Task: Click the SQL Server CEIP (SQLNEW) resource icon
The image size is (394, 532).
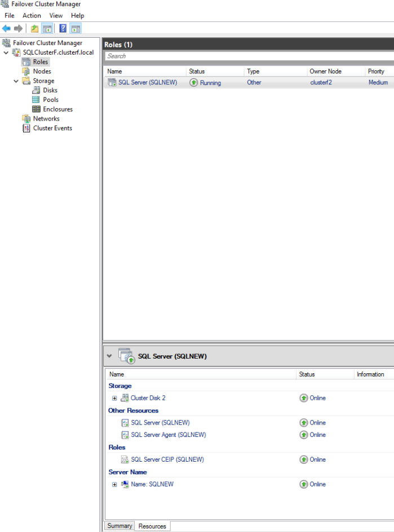Action: coord(125,459)
